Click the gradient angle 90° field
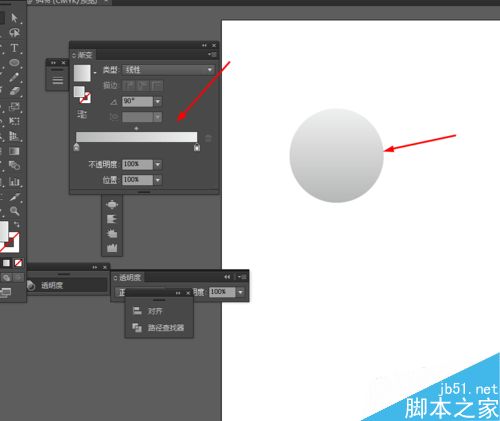 [x=137, y=101]
